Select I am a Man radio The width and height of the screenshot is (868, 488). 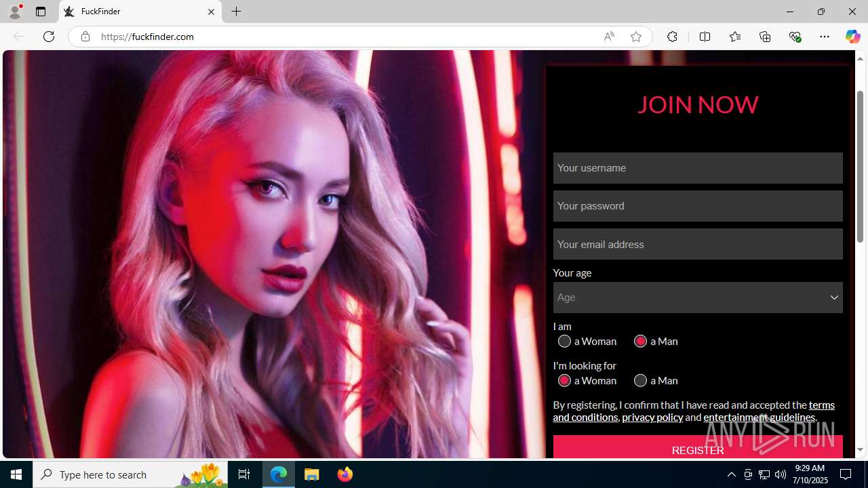coord(640,341)
